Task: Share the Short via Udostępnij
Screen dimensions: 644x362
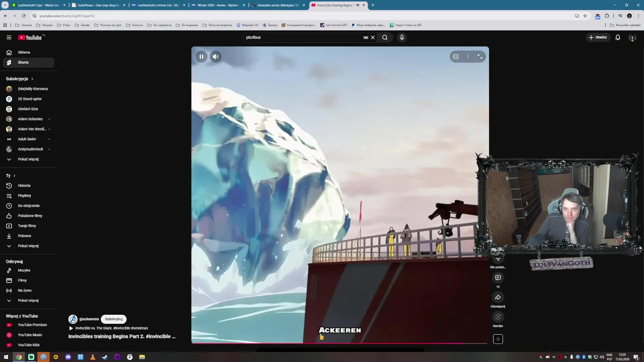Action: (x=498, y=297)
